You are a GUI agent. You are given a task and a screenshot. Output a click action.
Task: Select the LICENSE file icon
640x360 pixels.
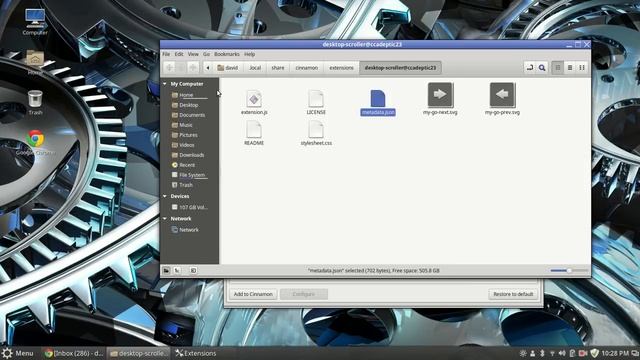(x=316, y=99)
